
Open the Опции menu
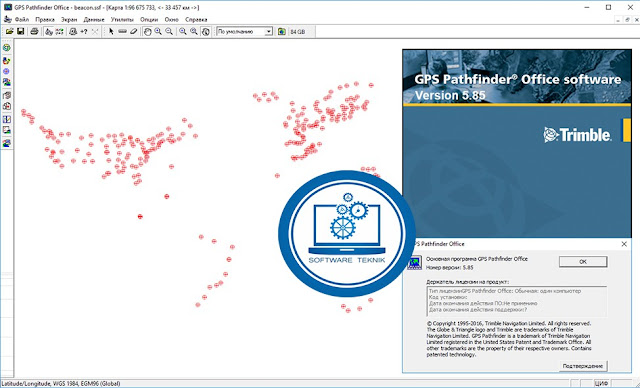pos(149,20)
